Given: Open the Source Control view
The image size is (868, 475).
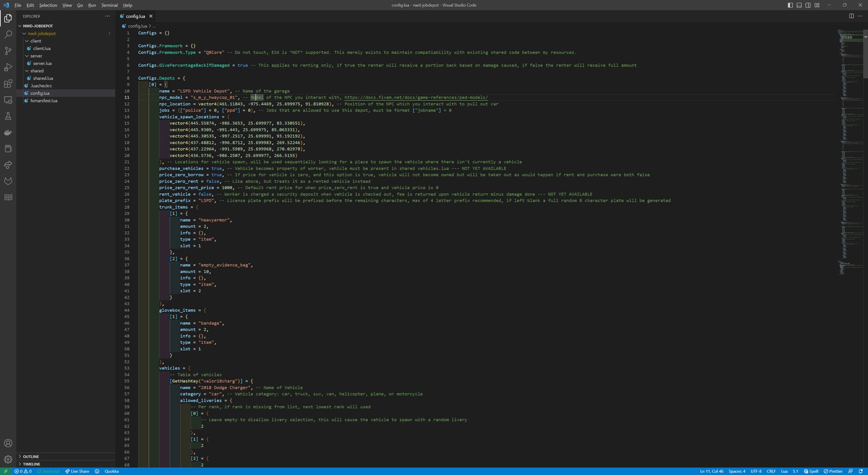Looking at the screenshot, I should pos(8,51).
